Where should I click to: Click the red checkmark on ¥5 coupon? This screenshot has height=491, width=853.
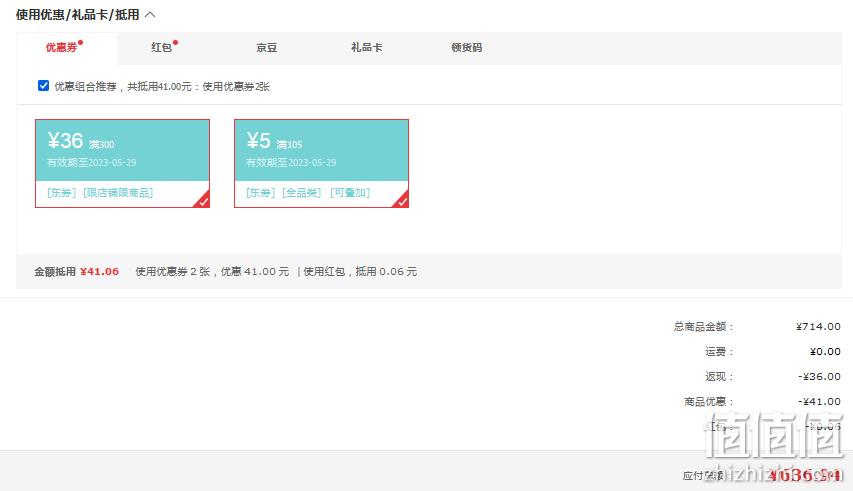click(x=402, y=201)
